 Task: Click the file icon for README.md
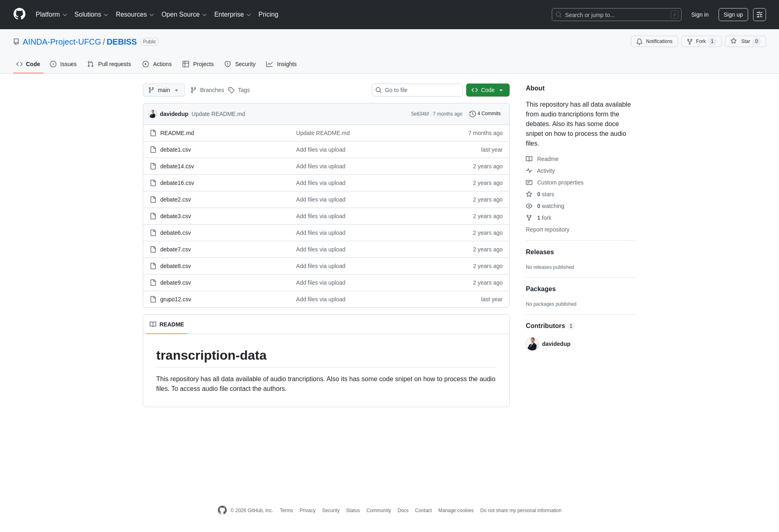[x=153, y=133]
